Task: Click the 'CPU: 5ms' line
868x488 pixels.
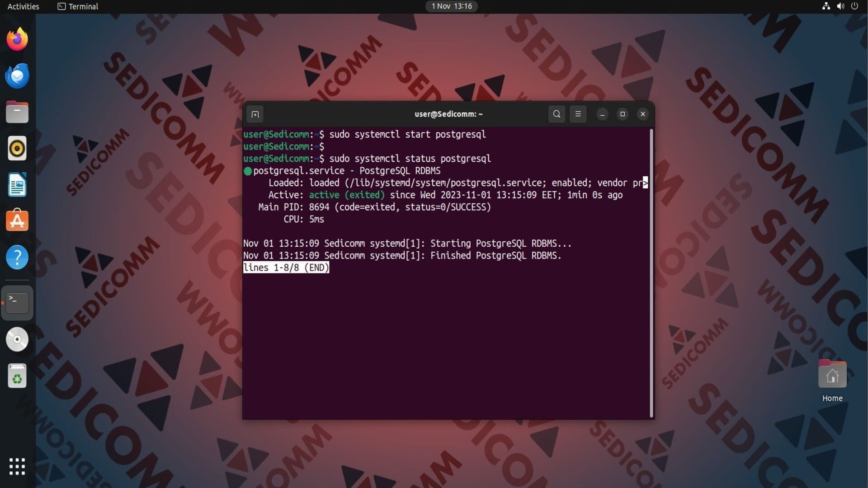Action: (304, 219)
